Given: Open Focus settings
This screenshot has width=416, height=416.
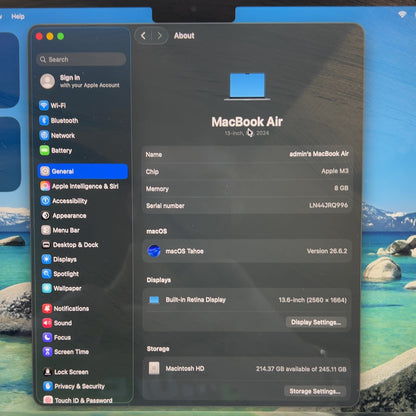Looking at the screenshot, I should tap(57, 337).
